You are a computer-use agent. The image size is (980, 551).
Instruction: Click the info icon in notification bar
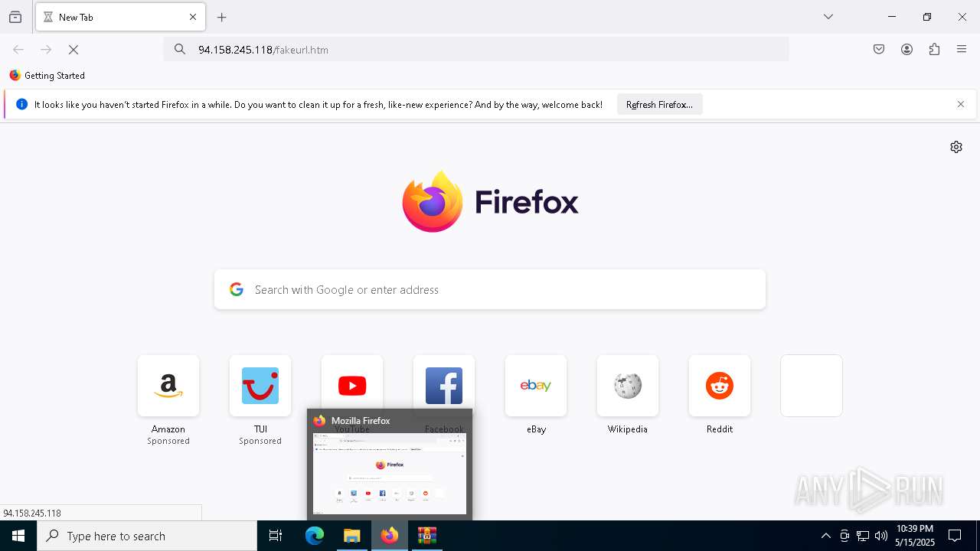[21, 105]
